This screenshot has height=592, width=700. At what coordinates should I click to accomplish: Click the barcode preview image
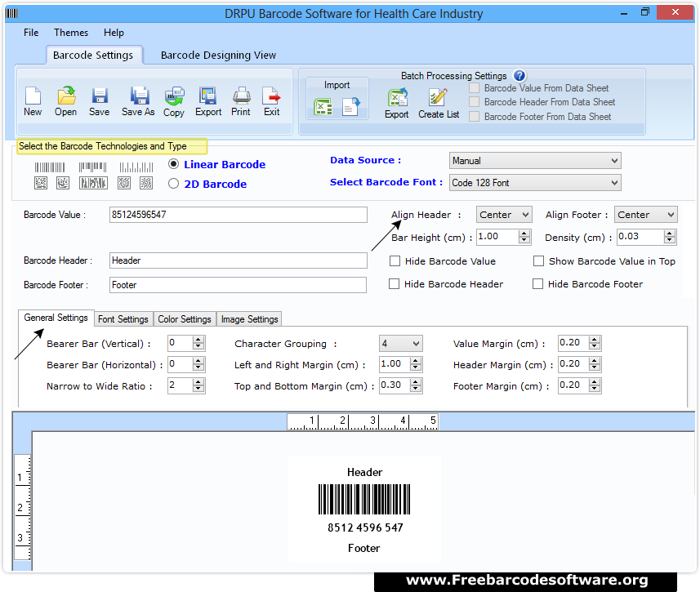(x=364, y=499)
